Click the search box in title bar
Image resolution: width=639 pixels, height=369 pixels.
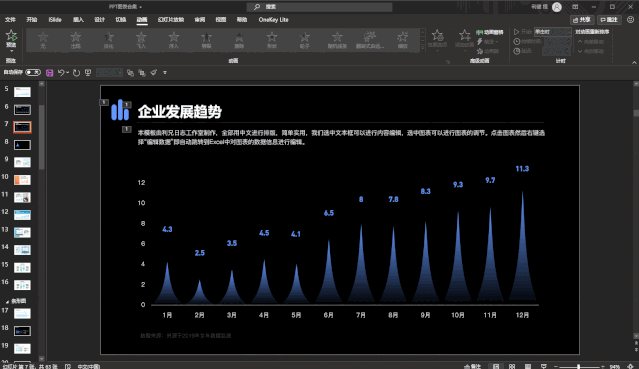pyautogui.click(x=320, y=7)
